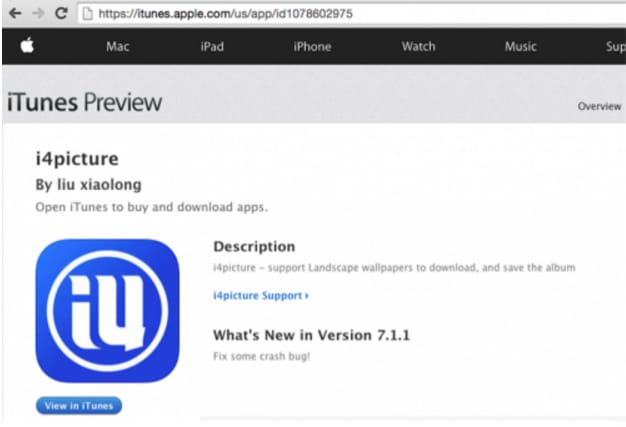Open Apple home via the Apple logo
626x427 pixels.
pos(27,45)
